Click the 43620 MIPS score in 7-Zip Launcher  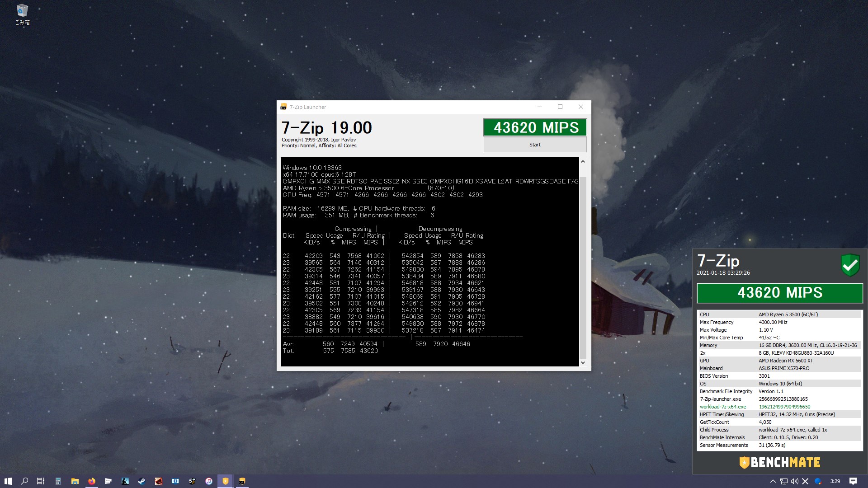[x=535, y=127]
